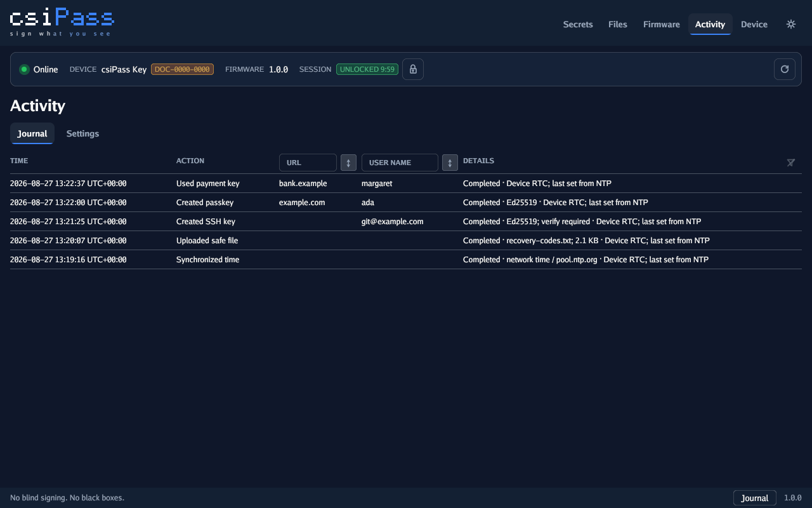Clear filters using the funnel icon
Screen dimensions: 812x508
[791, 163]
